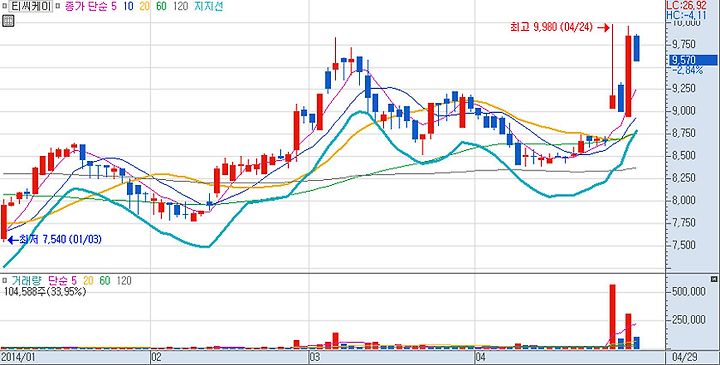Viewport: 720px width, 365px height.
Task: Click the 종가 단순 indicator label
Action: (87, 6)
